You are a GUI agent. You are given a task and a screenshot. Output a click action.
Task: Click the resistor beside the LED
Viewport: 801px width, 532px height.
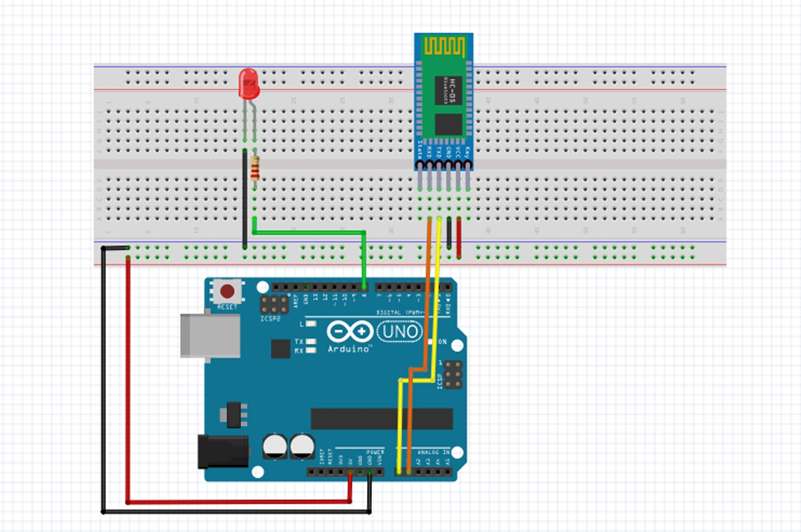pyautogui.click(x=255, y=168)
